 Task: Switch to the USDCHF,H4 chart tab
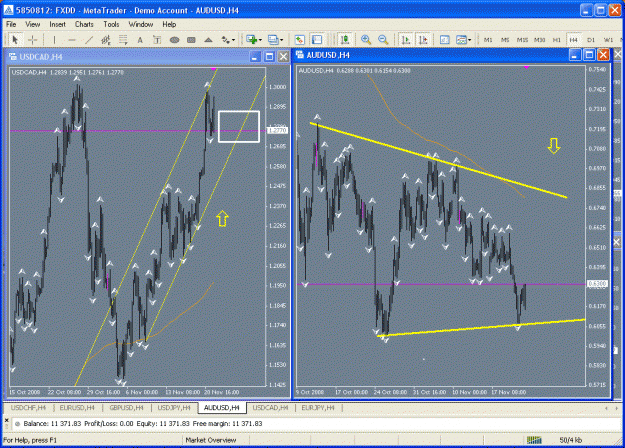(28, 408)
